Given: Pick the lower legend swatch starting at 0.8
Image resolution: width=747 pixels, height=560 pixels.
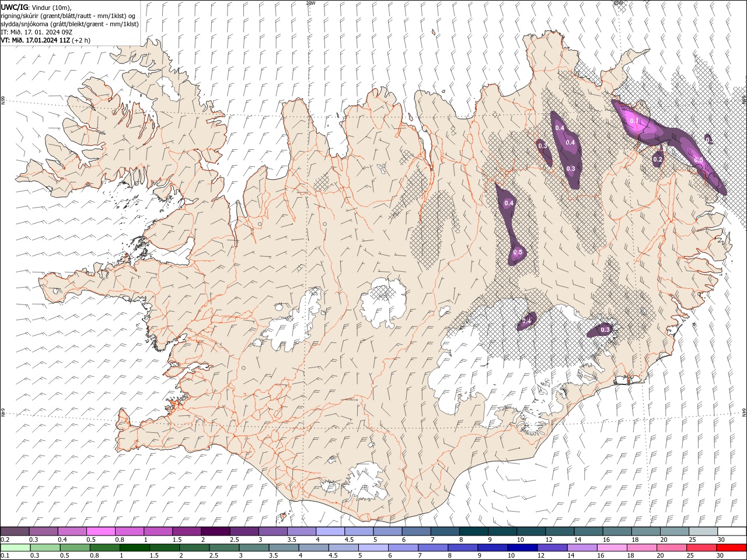Looking at the screenshot, I should tap(105, 548).
